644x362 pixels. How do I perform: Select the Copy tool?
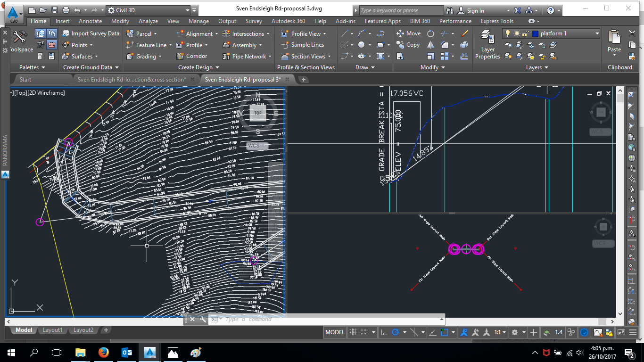pos(408,45)
